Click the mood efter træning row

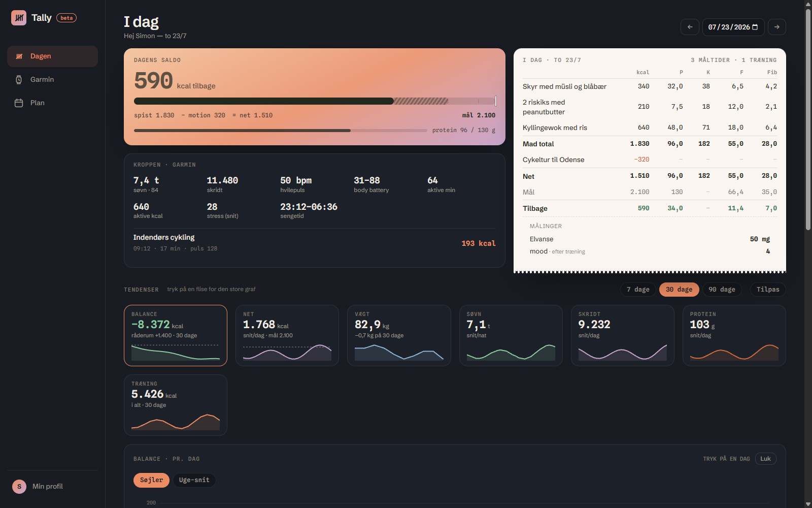650,251
